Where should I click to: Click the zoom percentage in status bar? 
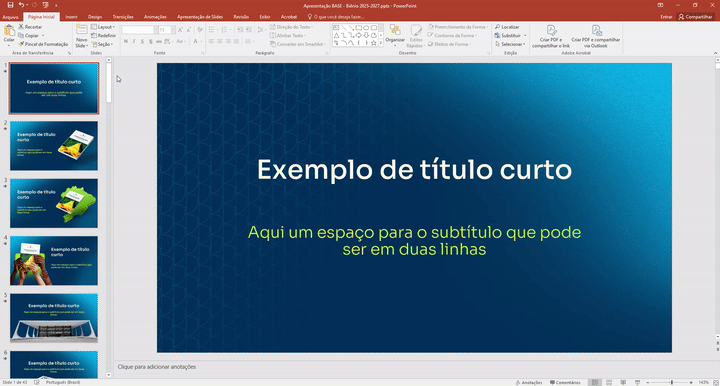coord(703,382)
